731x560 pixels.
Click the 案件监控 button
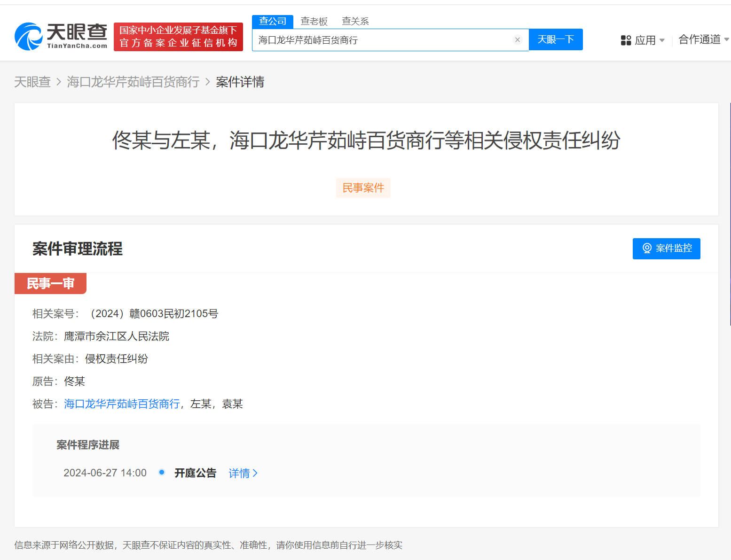pyautogui.click(x=666, y=249)
